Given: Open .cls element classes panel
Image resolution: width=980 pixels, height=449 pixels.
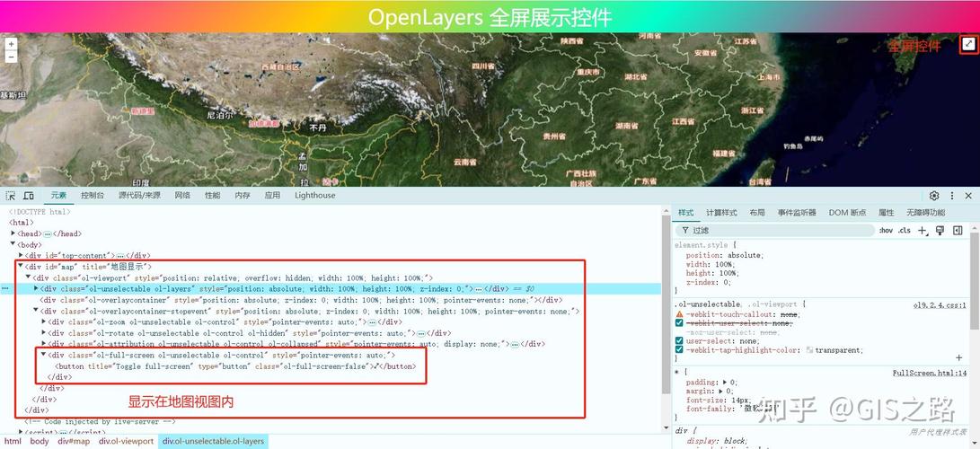Looking at the screenshot, I should 905,231.
